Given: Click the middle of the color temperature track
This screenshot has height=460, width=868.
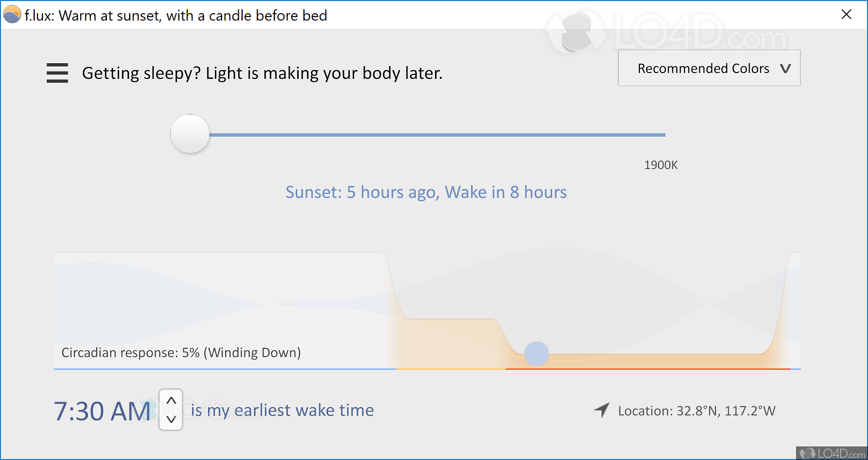Looking at the screenshot, I should pos(436,135).
